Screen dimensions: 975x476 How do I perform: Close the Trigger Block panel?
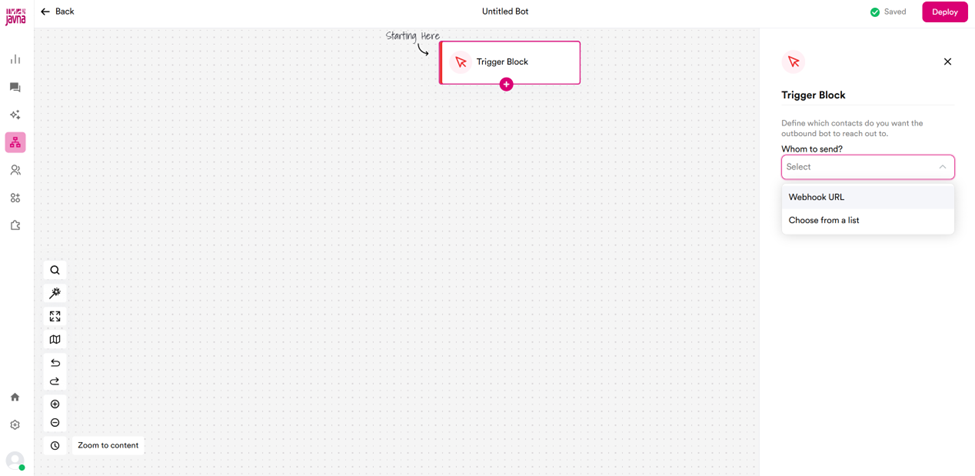[x=948, y=62]
